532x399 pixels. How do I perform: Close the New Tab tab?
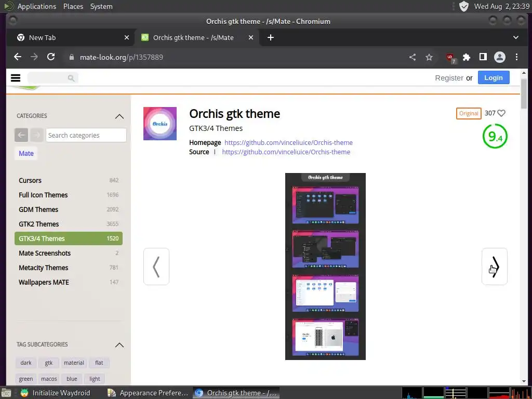point(127,37)
